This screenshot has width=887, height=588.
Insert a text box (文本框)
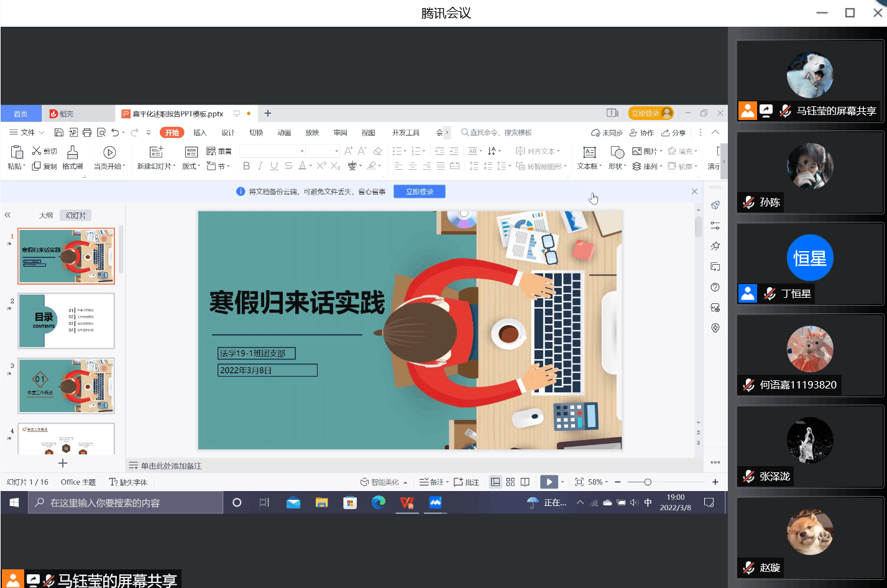click(x=589, y=152)
